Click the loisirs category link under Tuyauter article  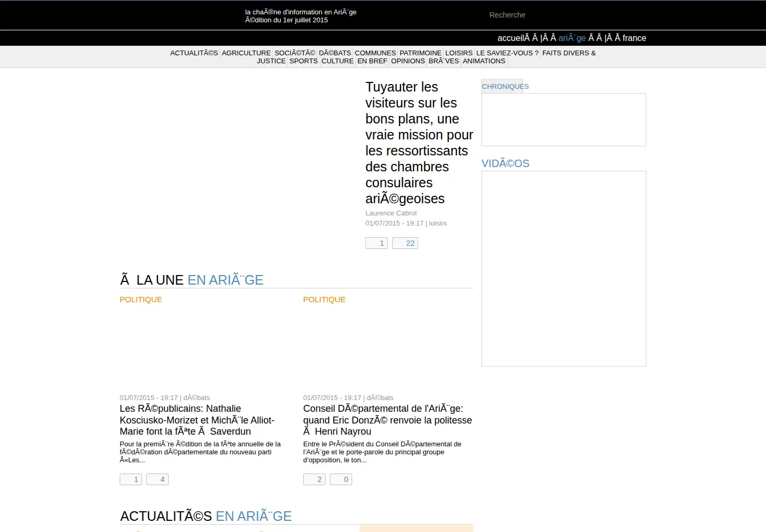[438, 223]
